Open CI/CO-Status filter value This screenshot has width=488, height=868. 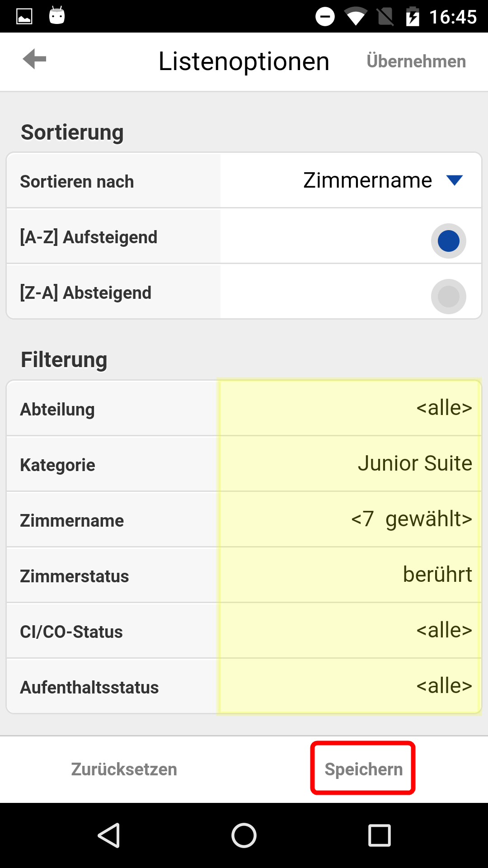350,631
